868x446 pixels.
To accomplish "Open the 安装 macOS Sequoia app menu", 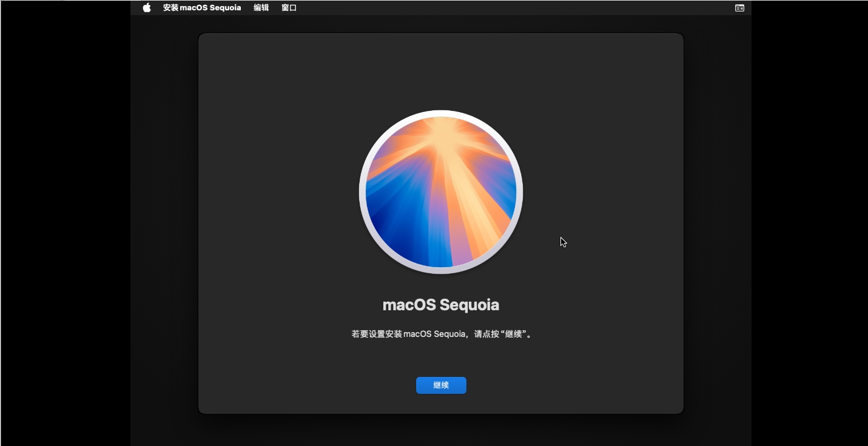I will [202, 8].
